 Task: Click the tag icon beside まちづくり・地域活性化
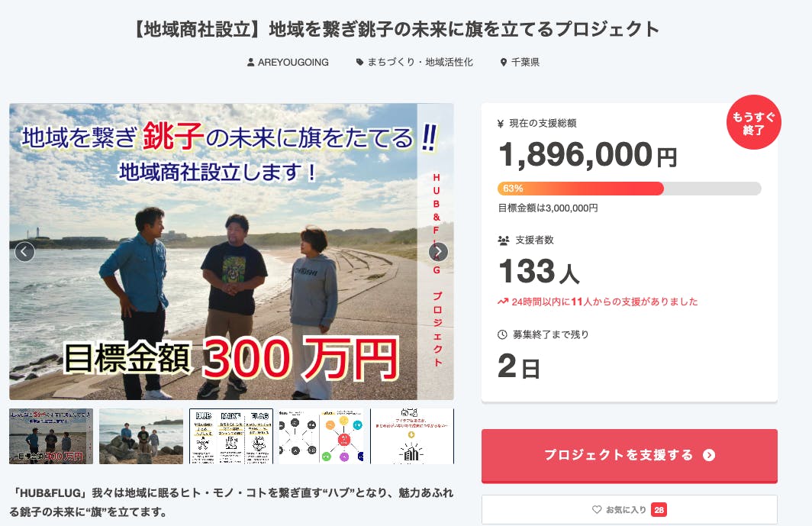359,63
